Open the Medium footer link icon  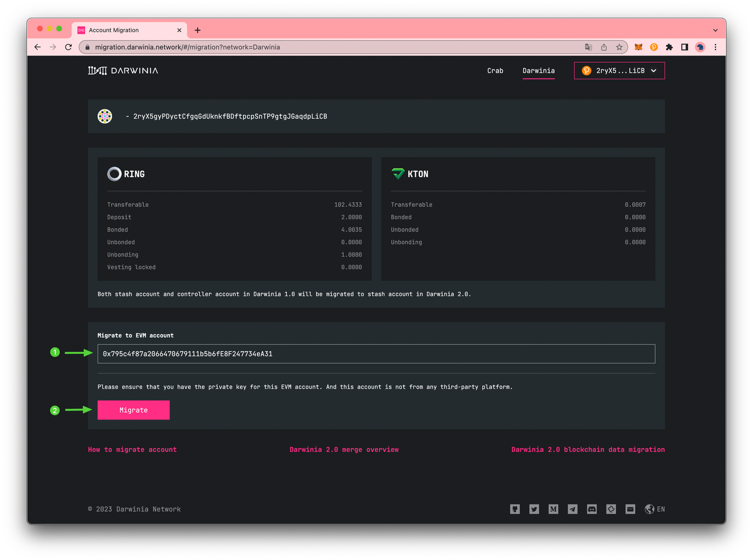coord(553,509)
